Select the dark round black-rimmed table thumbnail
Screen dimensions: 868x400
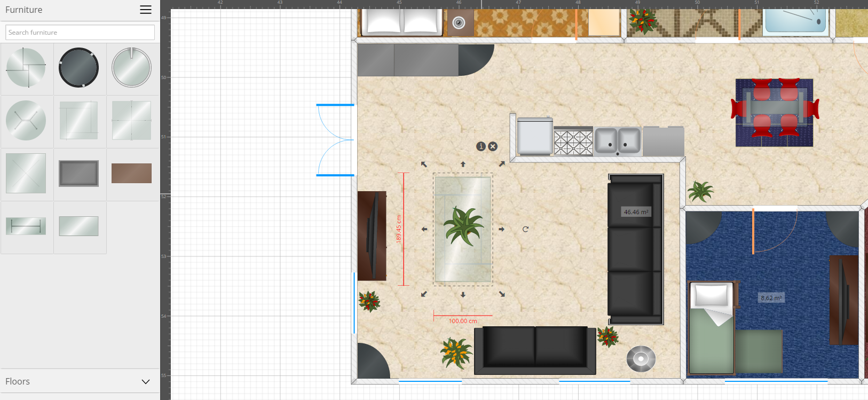coord(79,68)
